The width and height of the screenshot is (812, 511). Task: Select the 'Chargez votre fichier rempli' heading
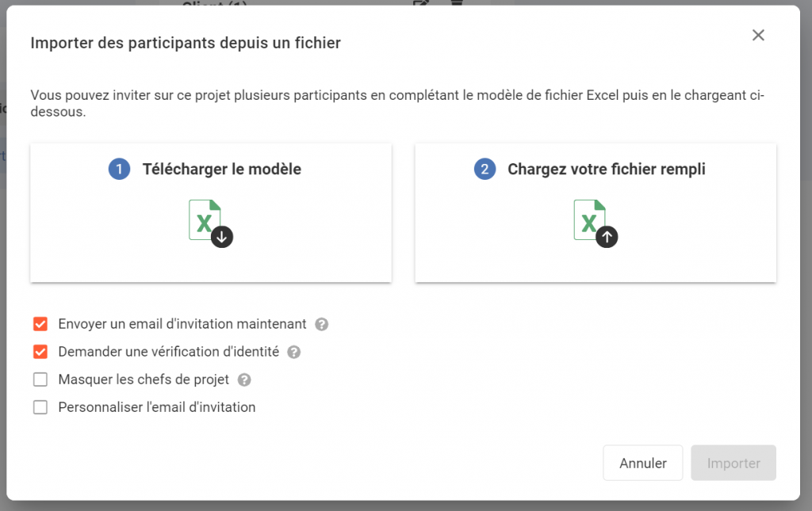click(x=606, y=170)
